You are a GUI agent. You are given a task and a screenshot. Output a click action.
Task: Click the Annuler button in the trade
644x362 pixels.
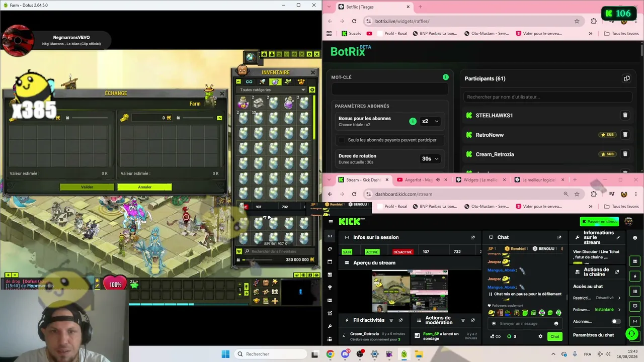(x=144, y=187)
